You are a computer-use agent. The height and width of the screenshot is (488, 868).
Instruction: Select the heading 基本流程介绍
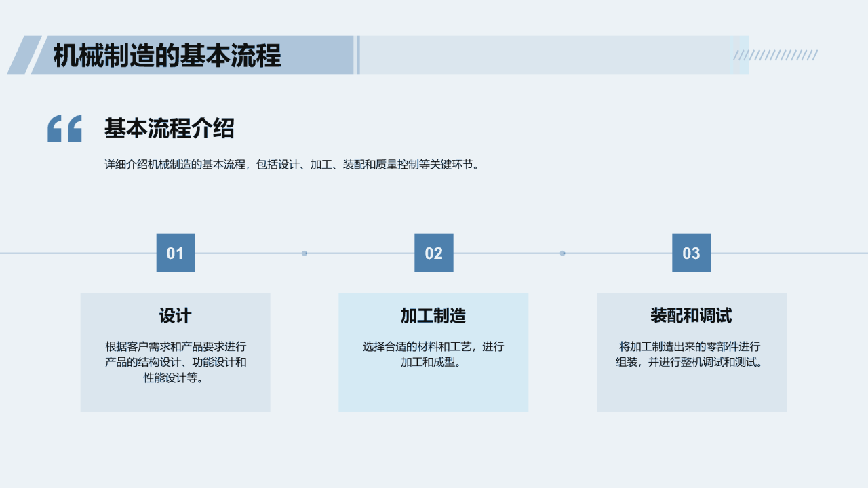click(169, 128)
